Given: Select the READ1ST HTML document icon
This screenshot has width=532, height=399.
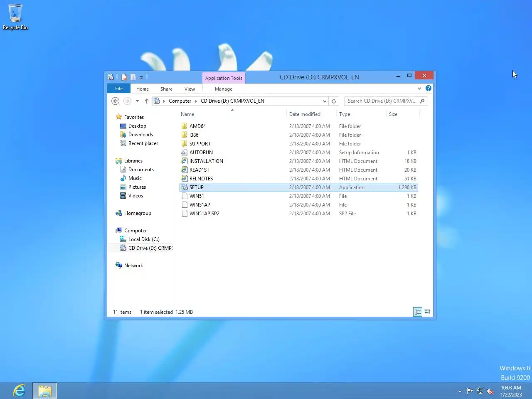Looking at the screenshot, I should point(185,170).
